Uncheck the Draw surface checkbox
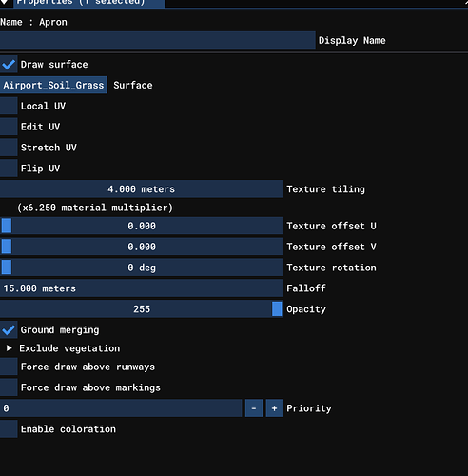Screen dimensions: 468x476 (x=9, y=65)
